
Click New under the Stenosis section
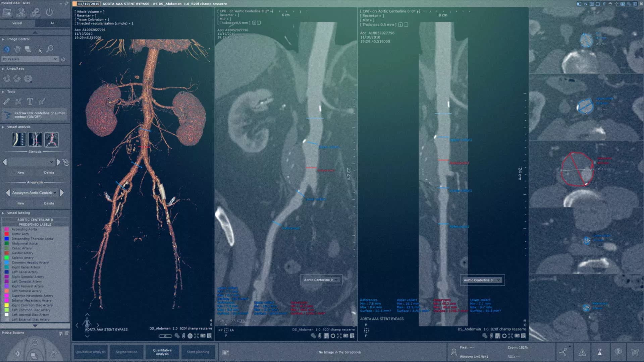(20, 172)
